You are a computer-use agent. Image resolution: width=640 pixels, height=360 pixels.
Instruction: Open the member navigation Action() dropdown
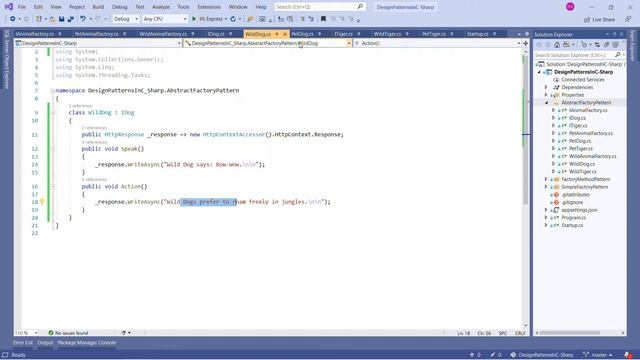[438, 43]
